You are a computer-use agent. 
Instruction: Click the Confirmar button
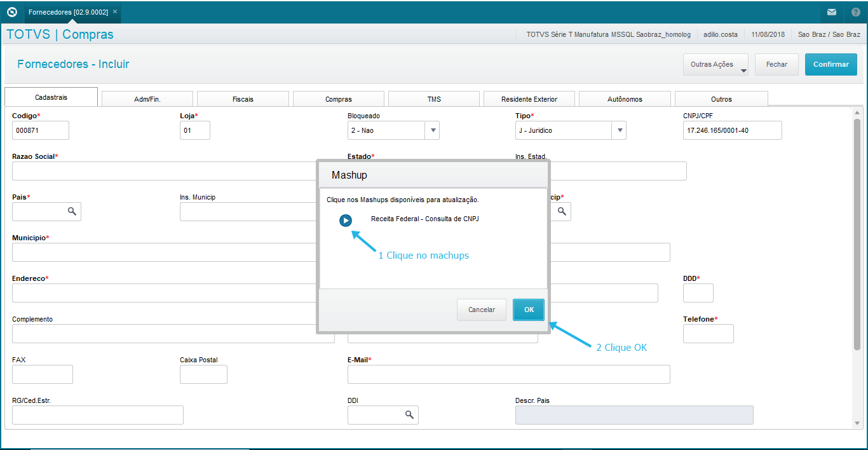coord(831,64)
